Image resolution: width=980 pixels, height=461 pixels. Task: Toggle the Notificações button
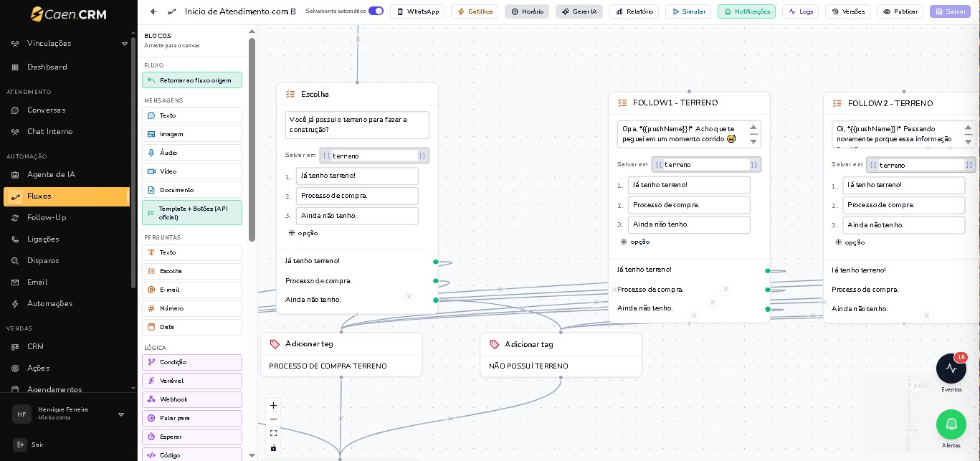(746, 11)
